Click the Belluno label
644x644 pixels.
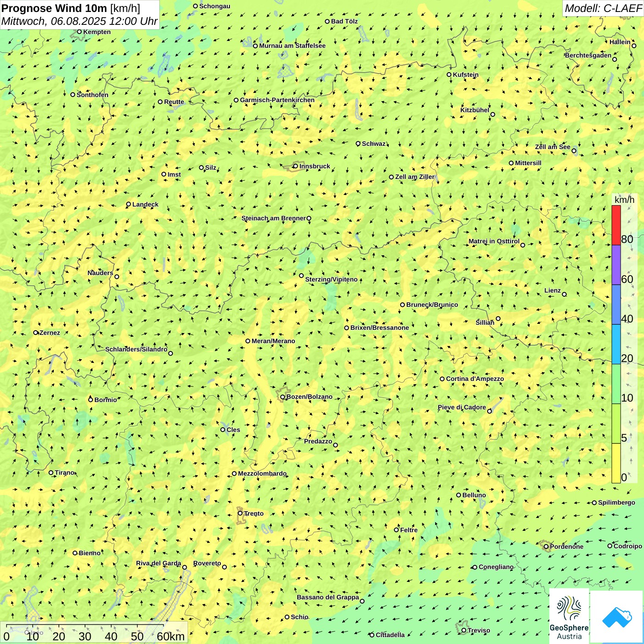474,495
